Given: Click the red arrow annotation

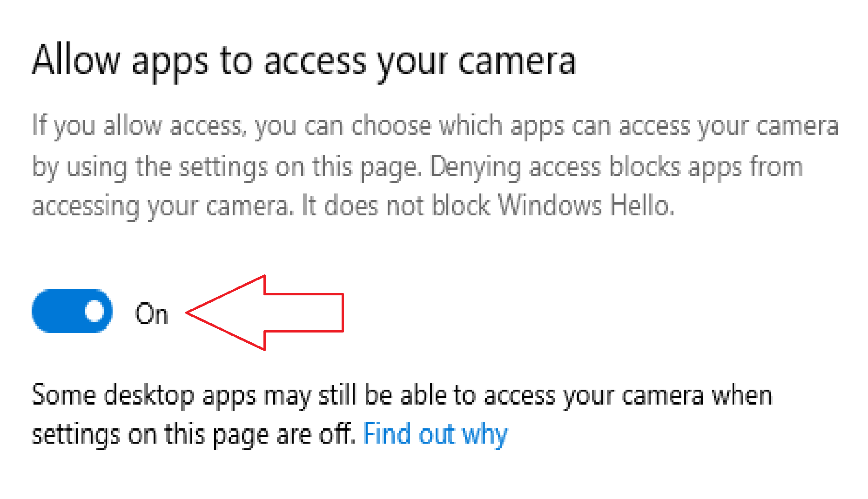Looking at the screenshot, I should (264, 313).
